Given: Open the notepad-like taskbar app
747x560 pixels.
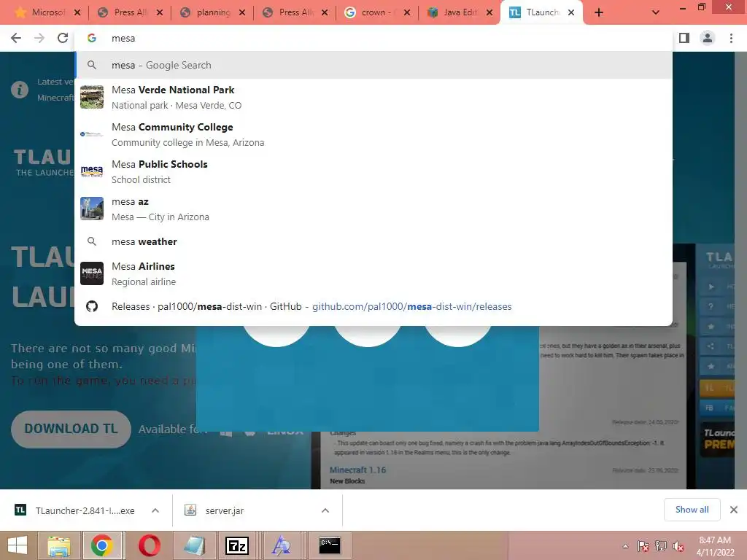Looking at the screenshot, I should tap(194, 545).
